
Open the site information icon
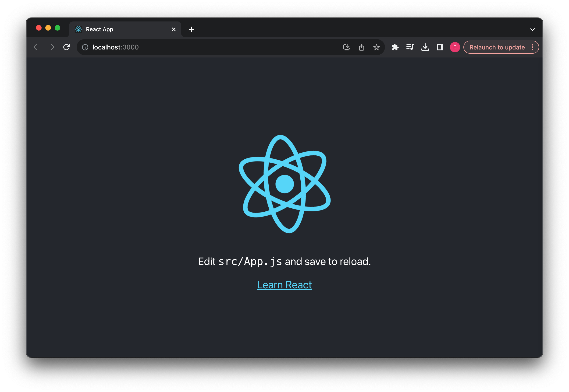(85, 47)
